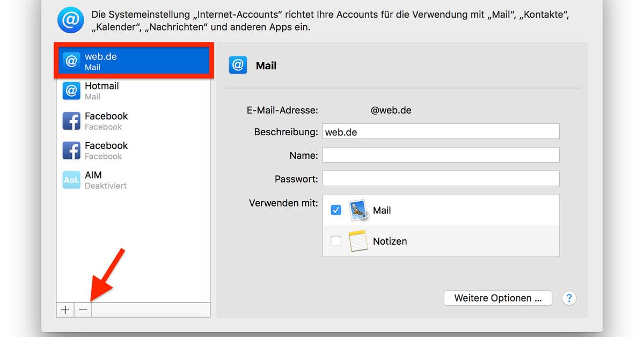Image resolution: width=644 pixels, height=337 pixels.
Task: Select the Passwort input field
Action: pos(440,178)
